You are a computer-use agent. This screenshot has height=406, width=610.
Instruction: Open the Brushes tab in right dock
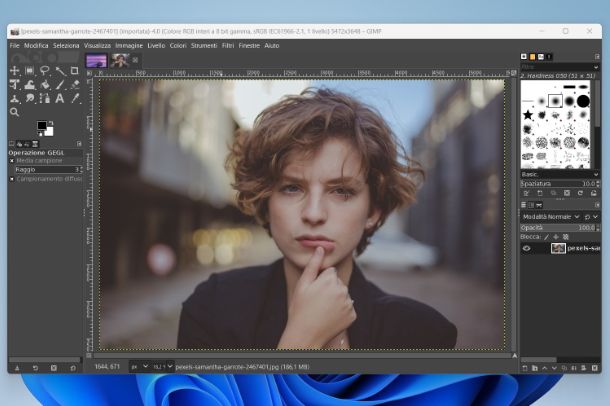pyautogui.click(x=524, y=57)
